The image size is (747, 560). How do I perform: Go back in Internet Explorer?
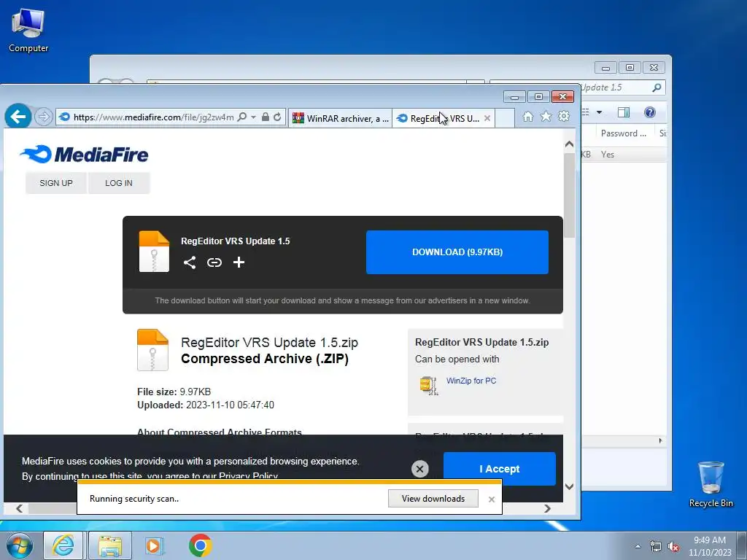point(18,116)
